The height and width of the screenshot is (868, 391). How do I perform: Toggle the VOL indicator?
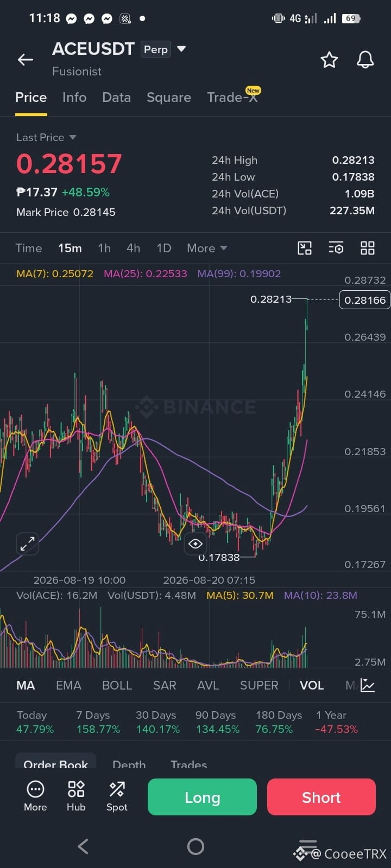(312, 685)
